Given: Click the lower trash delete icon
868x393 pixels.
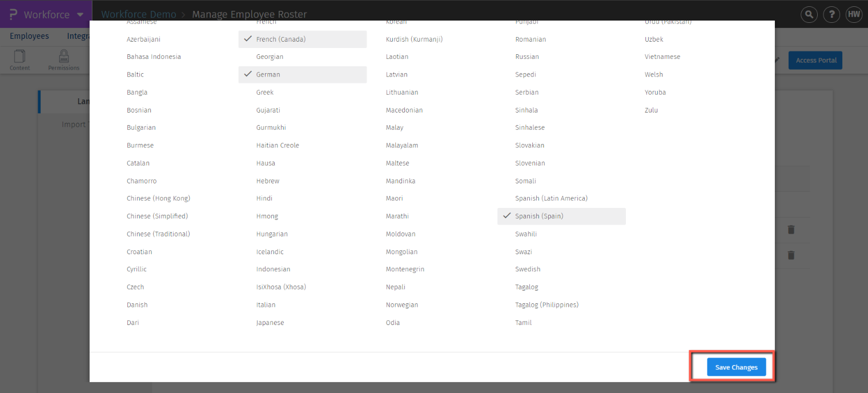Looking at the screenshot, I should (x=791, y=255).
